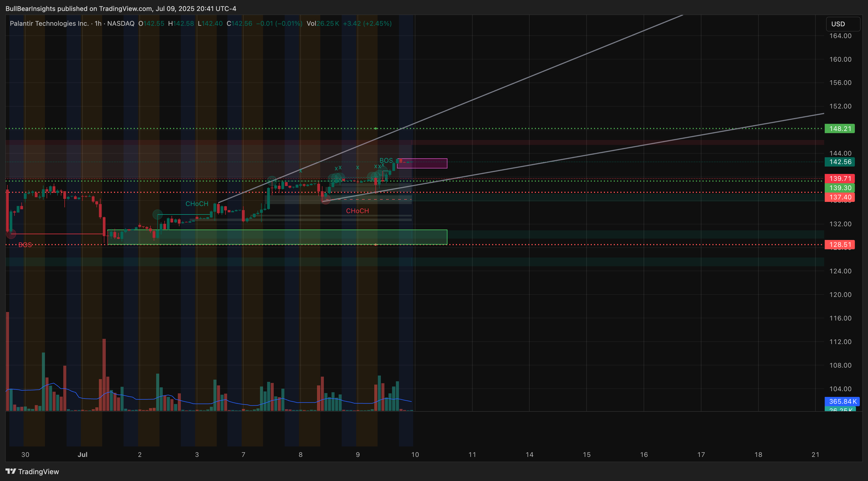The width and height of the screenshot is (868, 481).
Task: Click the red CHoCH label on chart
Action: click(357, 211)
